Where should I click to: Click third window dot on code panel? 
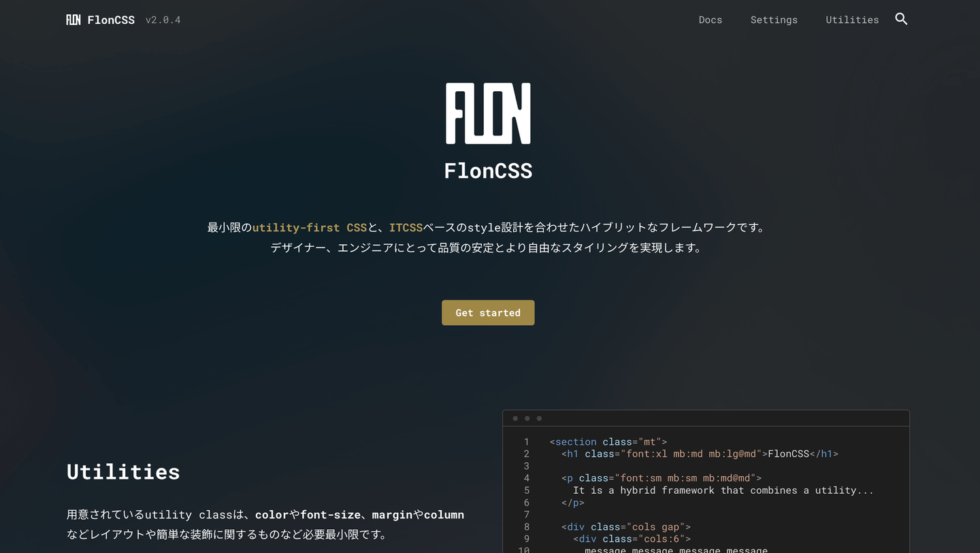[x=539, y=418]
